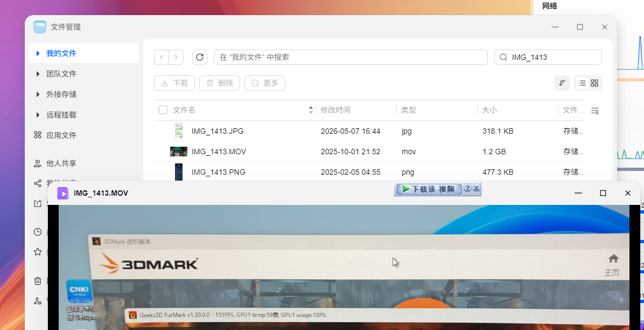Viewport: 644px width, 330px height.
Task: Expand 我的文件 in the sidebar
Action: coord(38,53)
